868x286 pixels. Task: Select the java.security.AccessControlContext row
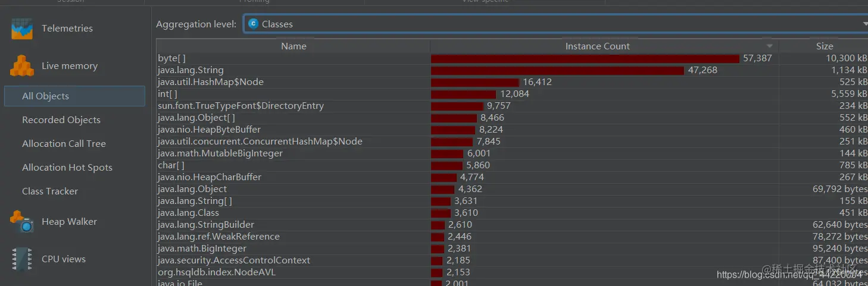(512, 260)
